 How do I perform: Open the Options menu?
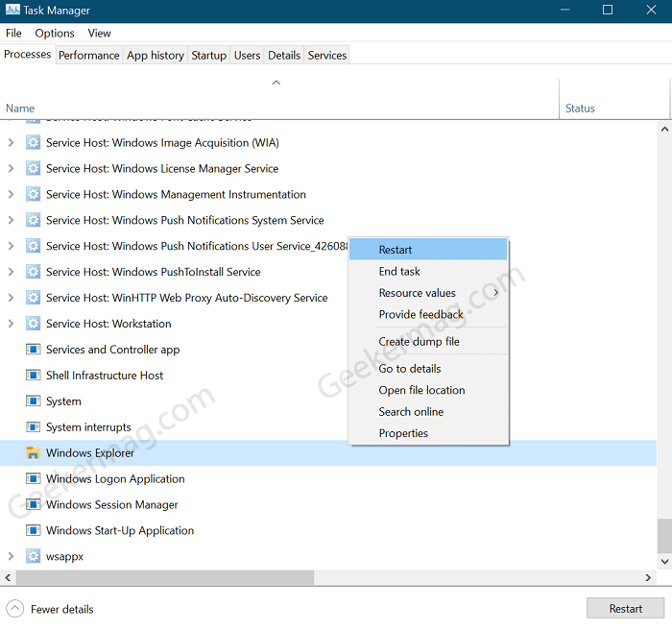(55, 33)
